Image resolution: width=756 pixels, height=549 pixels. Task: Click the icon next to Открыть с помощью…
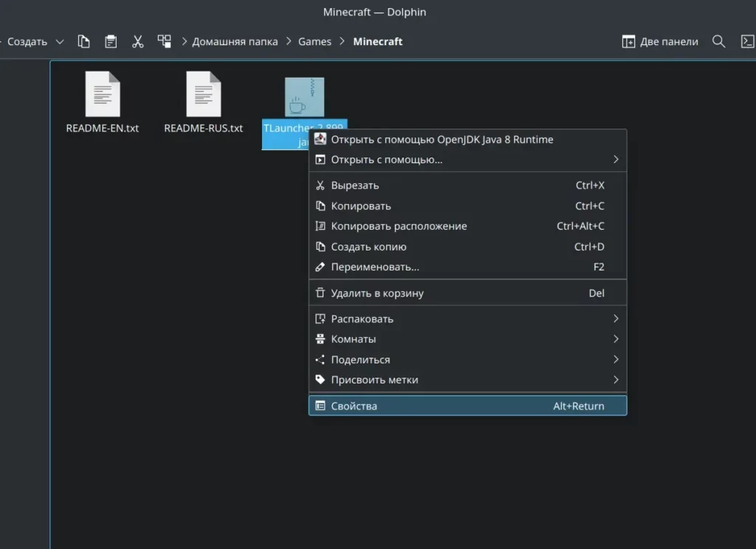pos(320,160)
